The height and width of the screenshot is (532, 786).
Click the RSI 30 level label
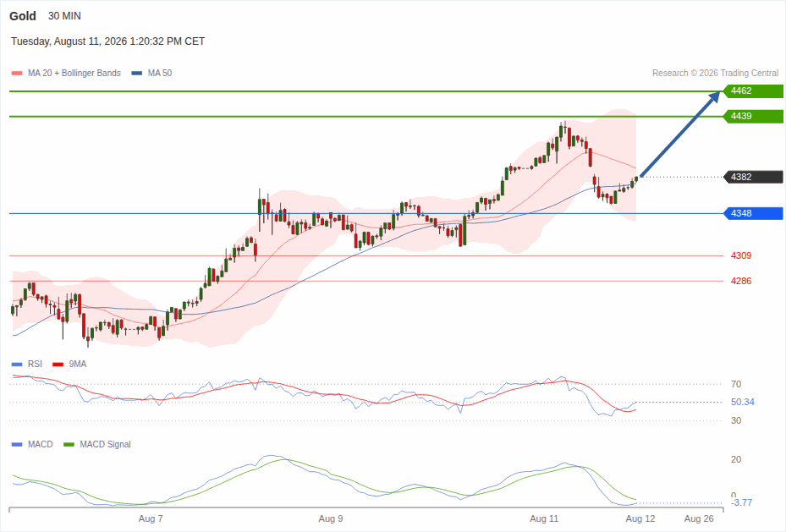coord(736,420)
